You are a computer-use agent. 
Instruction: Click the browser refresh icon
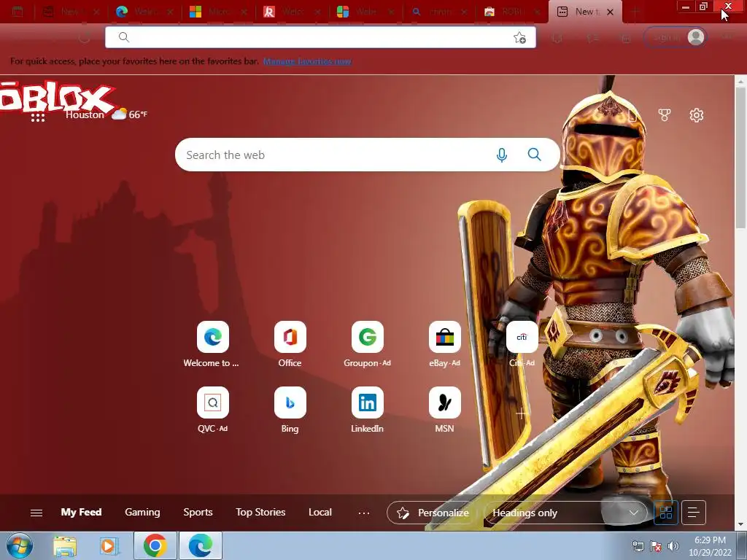[x=85, y=37]
